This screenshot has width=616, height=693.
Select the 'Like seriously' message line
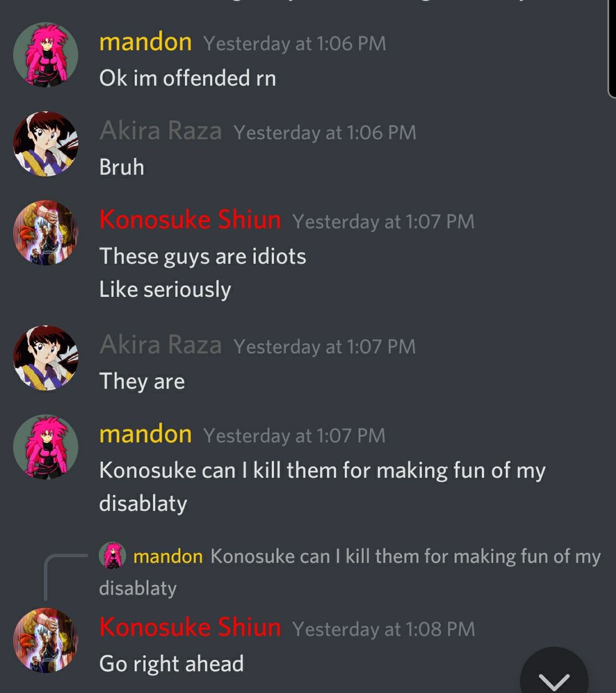point(165,290)
